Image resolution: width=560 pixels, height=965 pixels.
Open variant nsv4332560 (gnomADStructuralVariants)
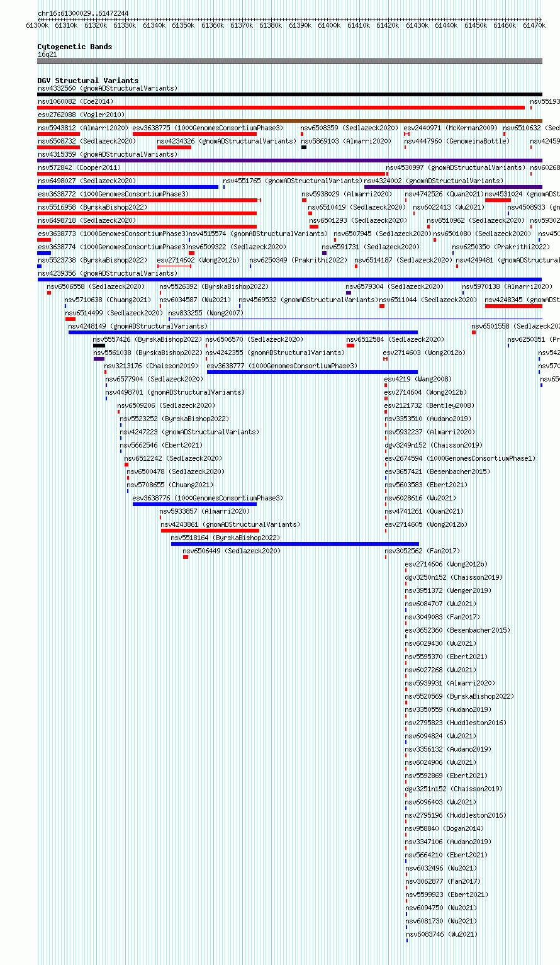(x=108, y=88)
